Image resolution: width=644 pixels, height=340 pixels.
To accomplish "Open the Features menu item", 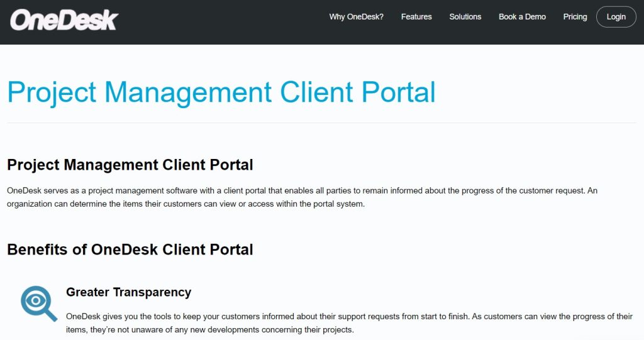I will coord(416,17).
